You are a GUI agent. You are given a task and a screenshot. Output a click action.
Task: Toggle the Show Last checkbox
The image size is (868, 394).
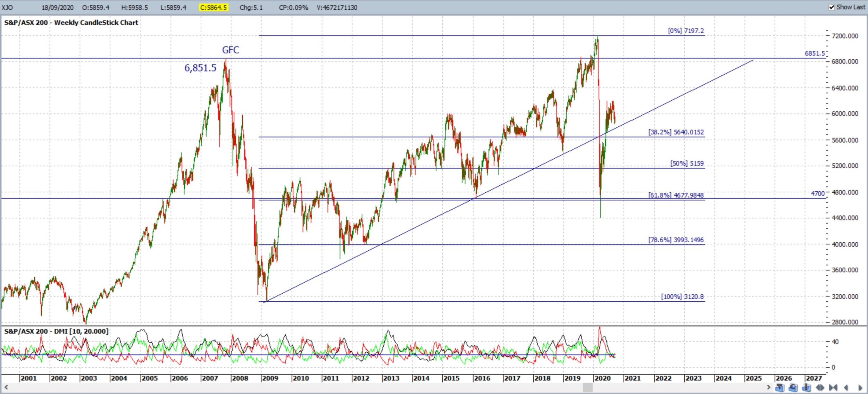pos(831,7)
